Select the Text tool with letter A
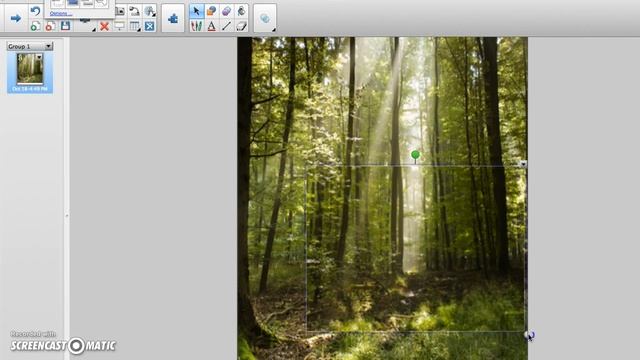This screenshot has width=640, height=360. pos(211,27)
